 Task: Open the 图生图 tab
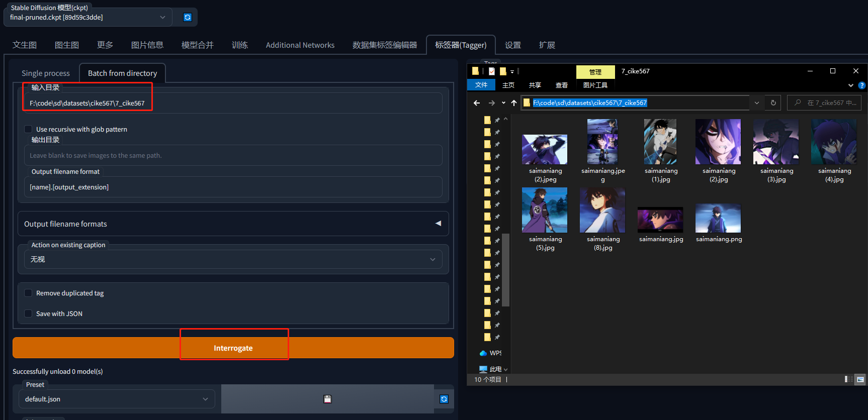click(x=67, y=45)
